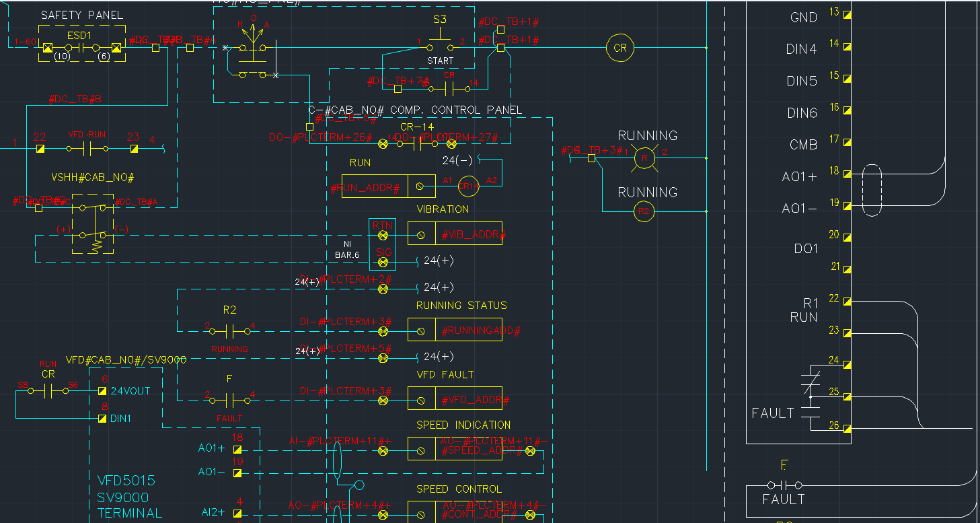Viewport: 980px width, 523px height.
Task: Select the #DC_TB+7# wire tag
Action: click(x=398, y=81)
